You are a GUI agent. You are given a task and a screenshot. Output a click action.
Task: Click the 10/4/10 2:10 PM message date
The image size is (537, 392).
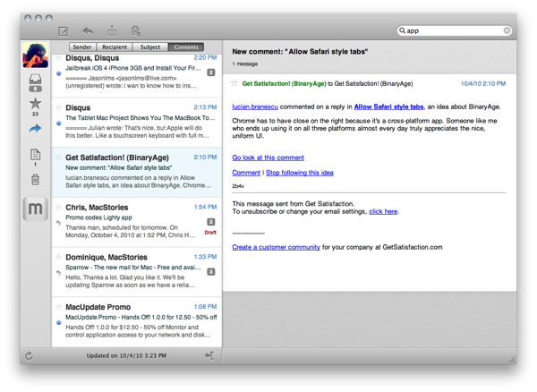[x=483, y=83]
